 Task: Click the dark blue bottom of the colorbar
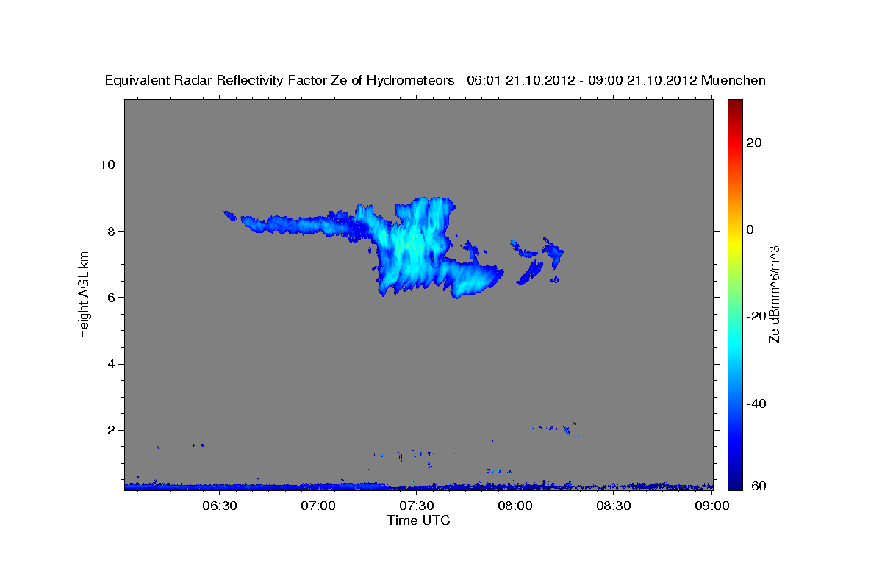click(735, 479)
